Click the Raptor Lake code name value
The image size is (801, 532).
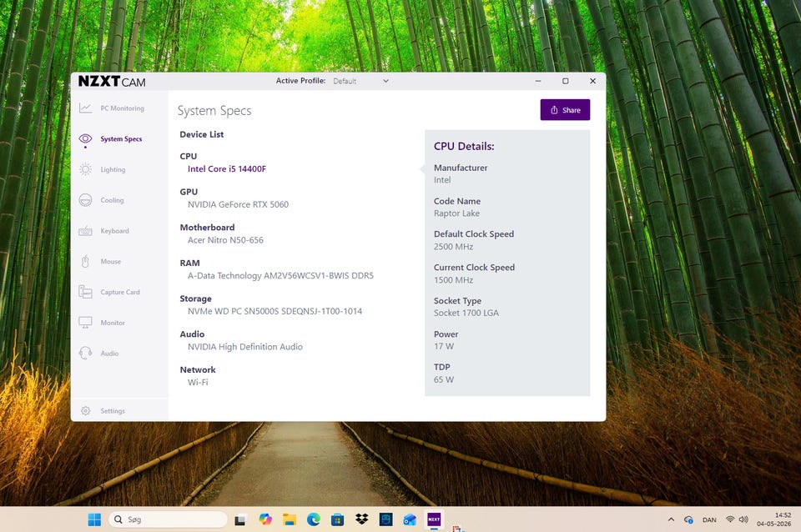(456, 213)
